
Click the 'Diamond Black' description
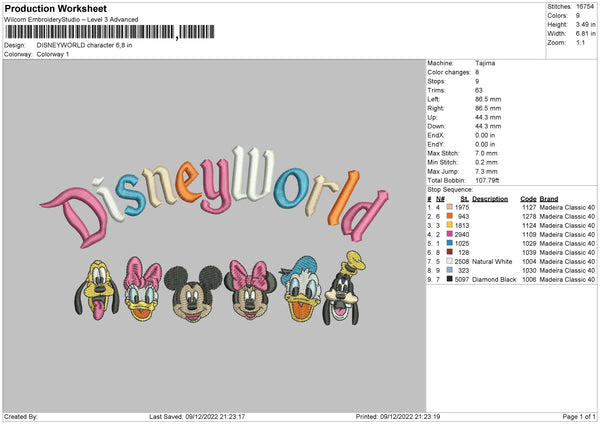[x=494, y=280]
